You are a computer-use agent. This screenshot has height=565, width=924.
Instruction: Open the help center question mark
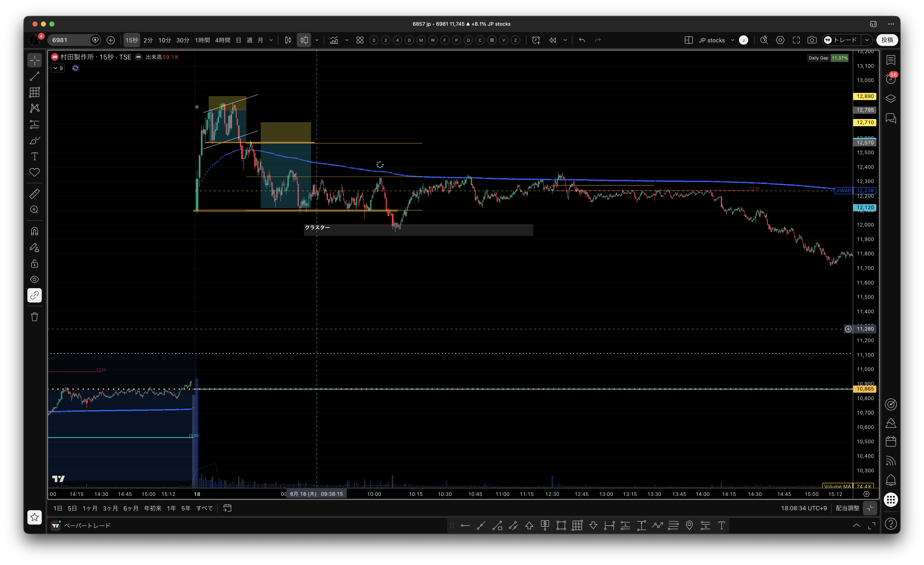891,524
